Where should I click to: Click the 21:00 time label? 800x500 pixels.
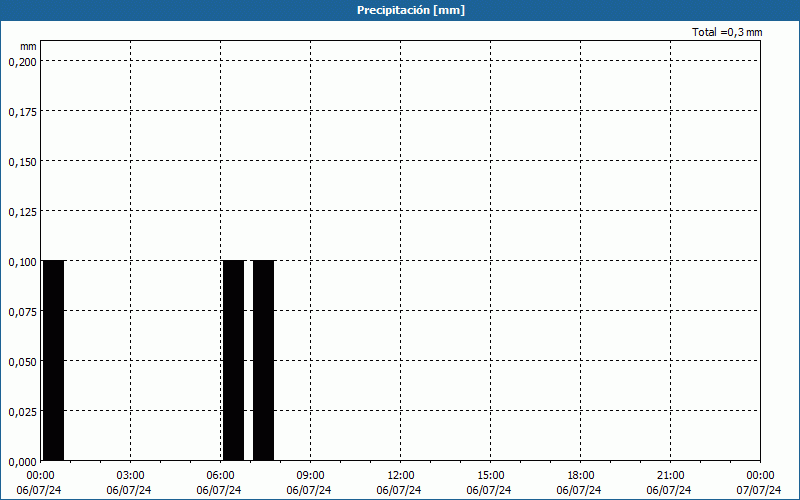670,476
